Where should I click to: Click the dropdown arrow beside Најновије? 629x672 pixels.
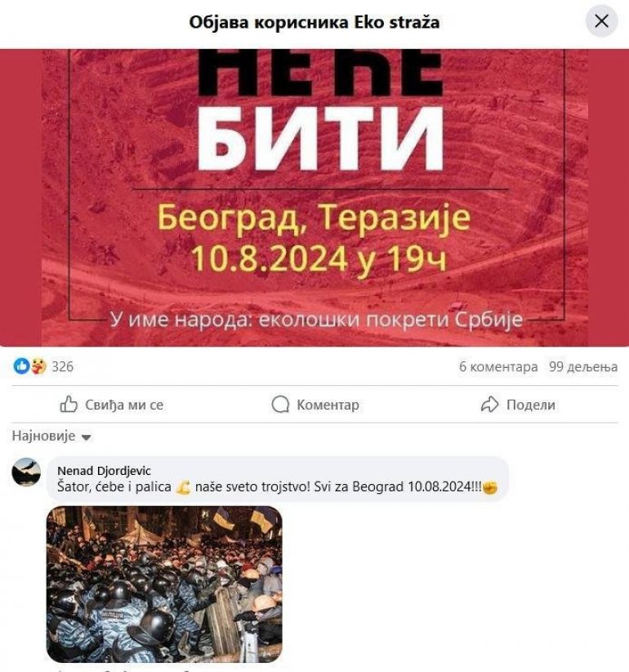click(x=86, y=437)
